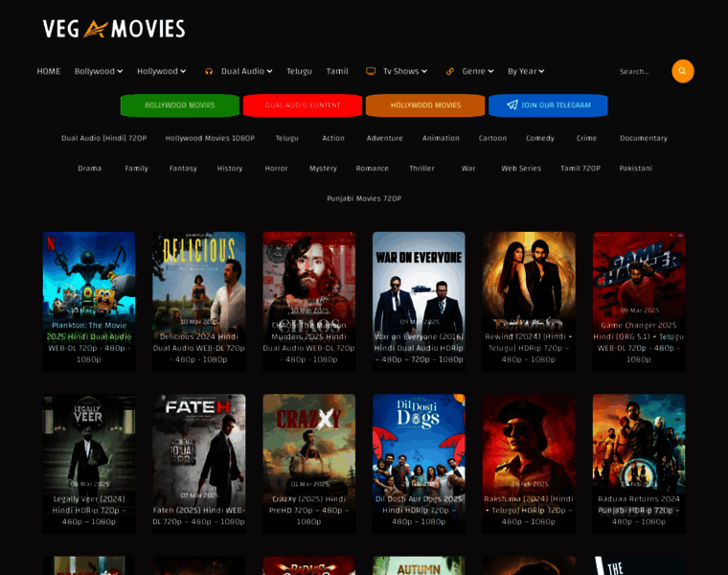Select the Crime category
Screen dimensions: 728x575
pyautogui.click(x=586, y=138)
